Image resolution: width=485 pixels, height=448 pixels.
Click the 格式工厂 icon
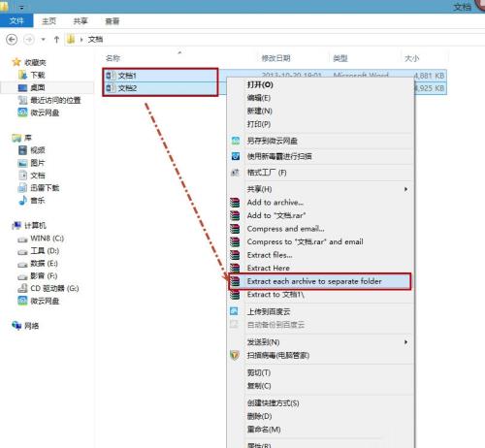coord(236,173)
